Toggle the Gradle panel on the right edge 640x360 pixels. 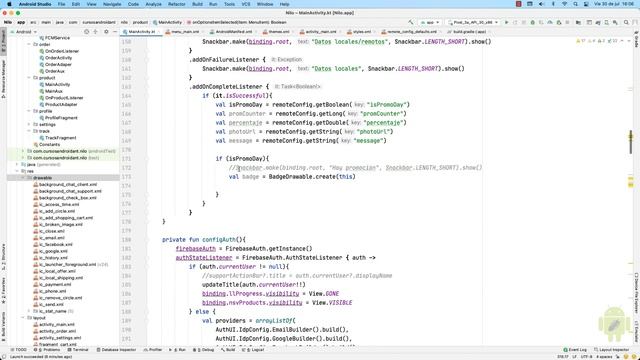coord(636,40)
